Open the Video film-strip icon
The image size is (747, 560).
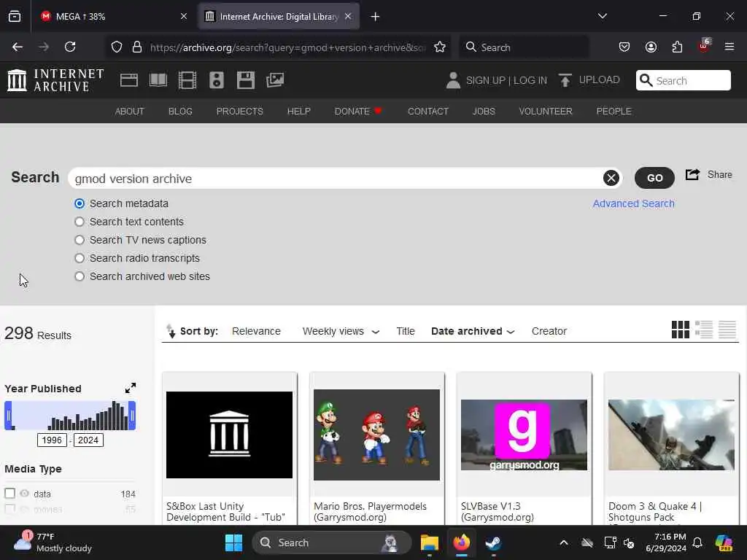pos(187,80)
